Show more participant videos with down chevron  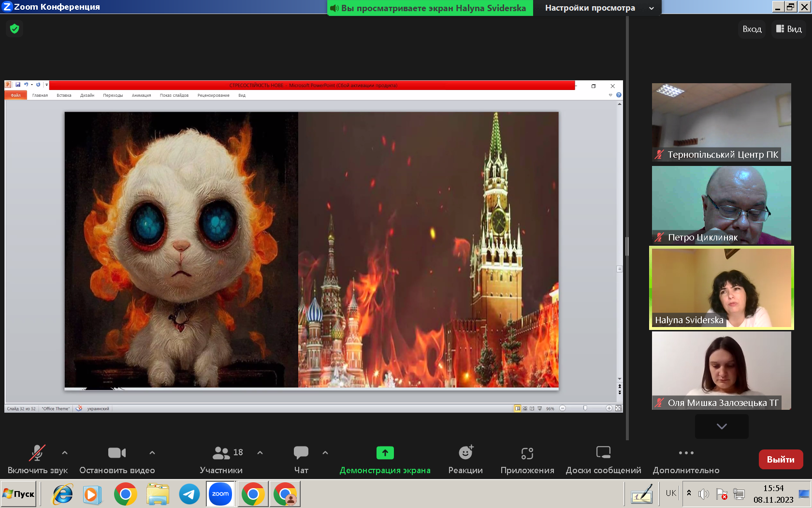click(x=722, y=426)
